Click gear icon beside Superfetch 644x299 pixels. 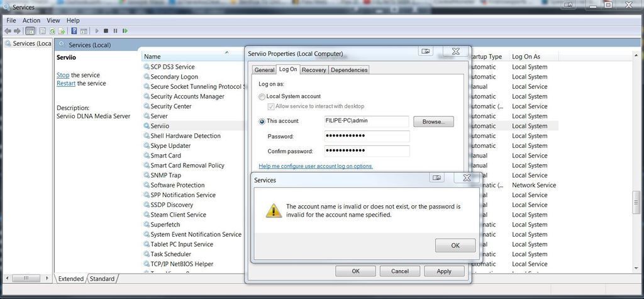[147, 225]
